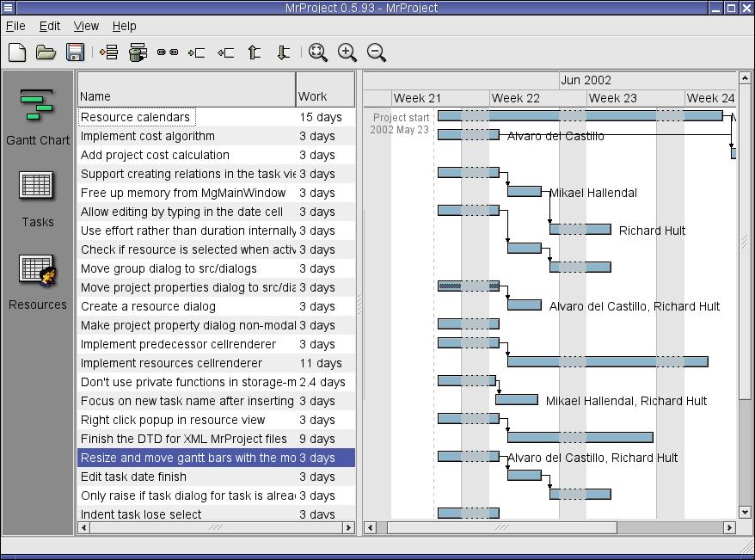Select "Finish the DTD for XML MrProject files"
The image size is (755, 560).
pyautogui.click(x=216, y=439)
